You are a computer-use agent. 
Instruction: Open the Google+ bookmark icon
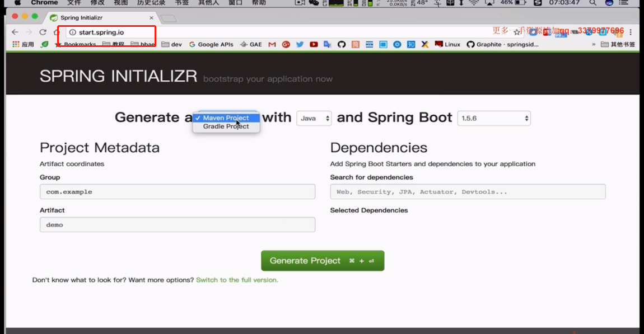[x=286, y=44]
